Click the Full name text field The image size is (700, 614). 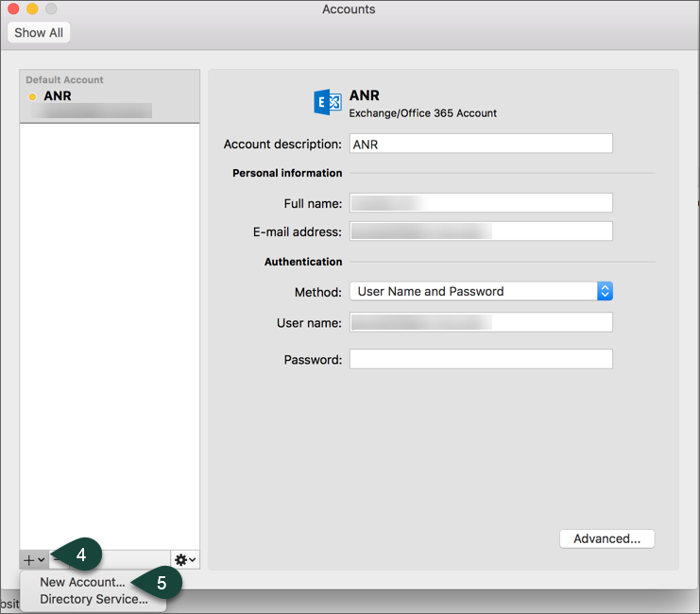[x=481, y=203]
